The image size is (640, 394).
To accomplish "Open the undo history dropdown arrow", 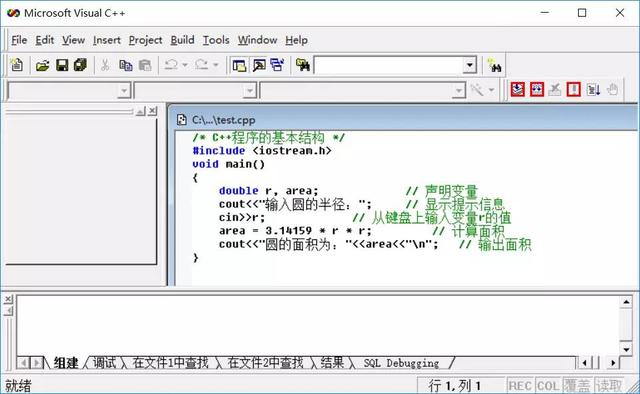I will point(184,65).
